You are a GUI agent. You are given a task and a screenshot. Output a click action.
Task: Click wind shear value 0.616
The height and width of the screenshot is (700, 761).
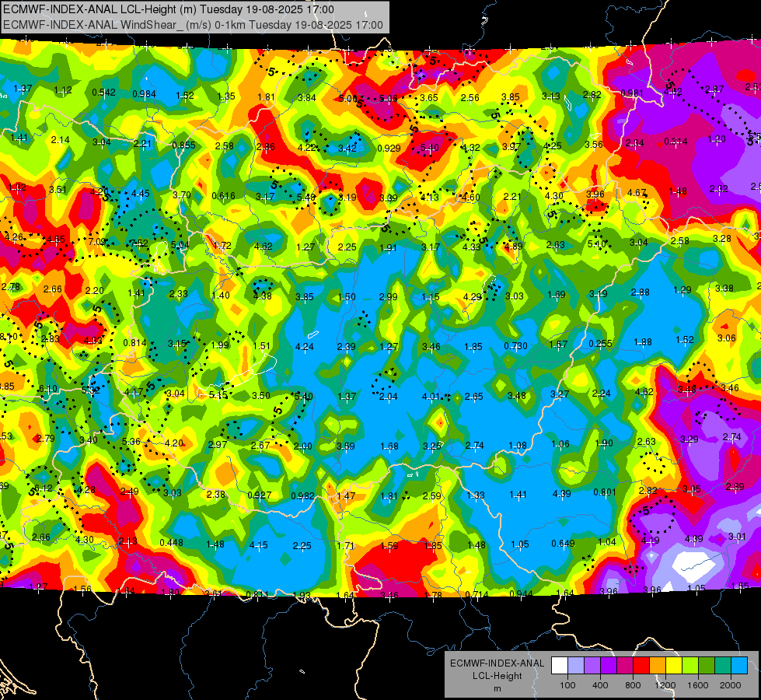(223, 196)
